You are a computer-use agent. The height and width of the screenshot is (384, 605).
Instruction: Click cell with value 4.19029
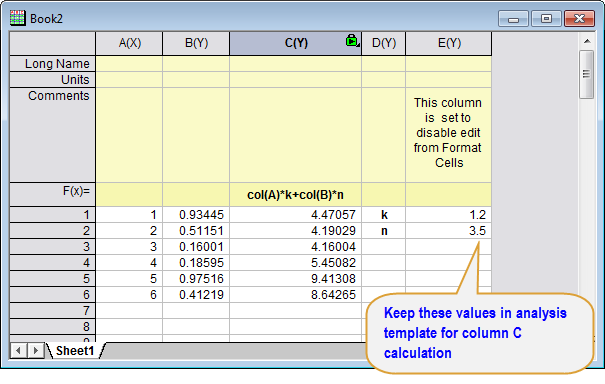[x=296, y=231]
